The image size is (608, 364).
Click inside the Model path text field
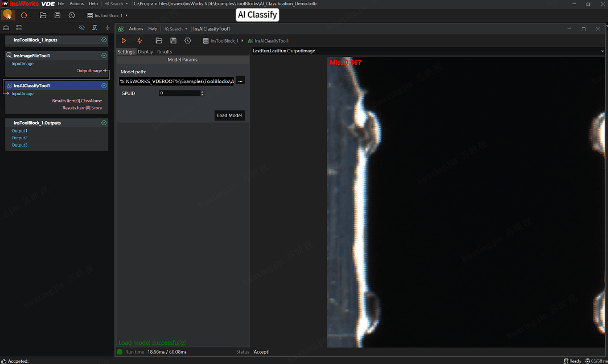click(x=176, y=81)
